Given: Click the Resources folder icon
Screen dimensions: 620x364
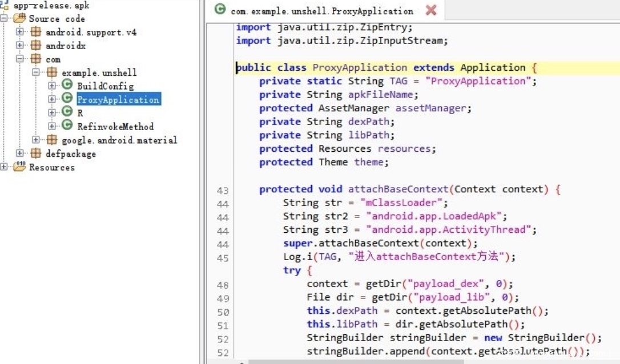Looking at the screenshot, I should (x=19, y=167).
